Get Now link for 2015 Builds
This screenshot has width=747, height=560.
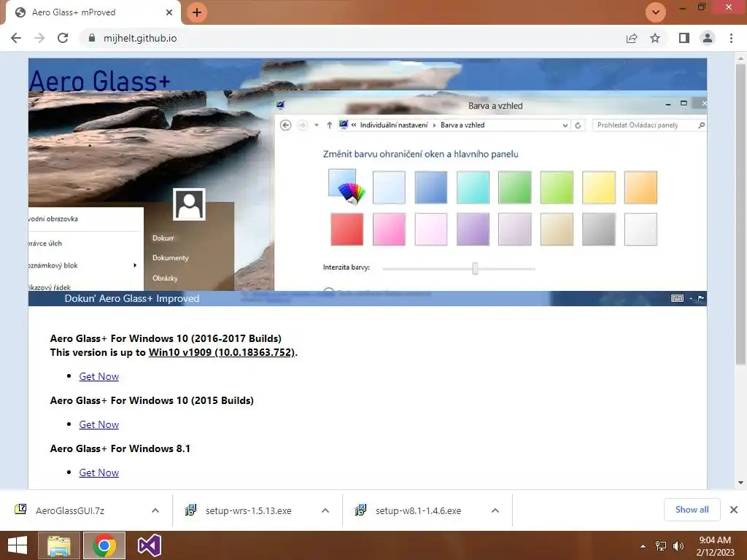pos(98,424)
